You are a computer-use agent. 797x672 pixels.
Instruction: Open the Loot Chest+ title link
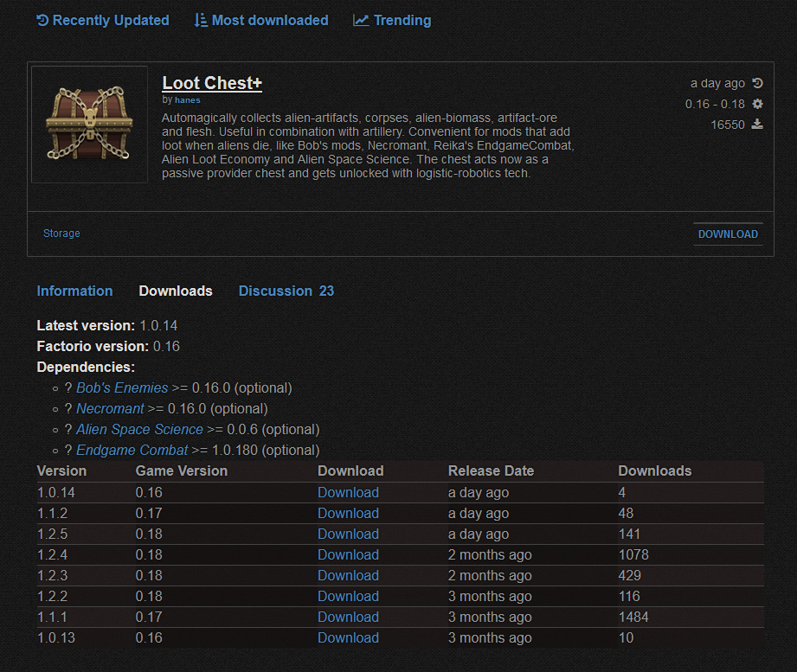(212, 83)
